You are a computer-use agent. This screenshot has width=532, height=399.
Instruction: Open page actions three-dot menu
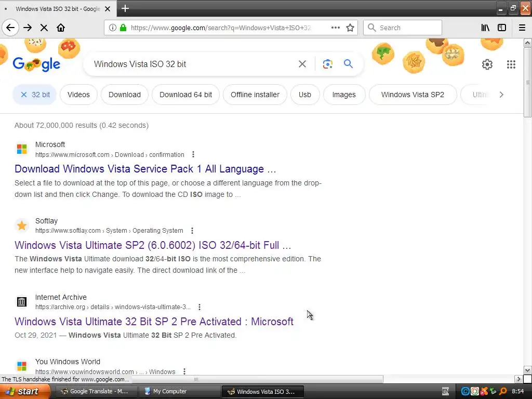pyautogui.click(x=335, y=28)
